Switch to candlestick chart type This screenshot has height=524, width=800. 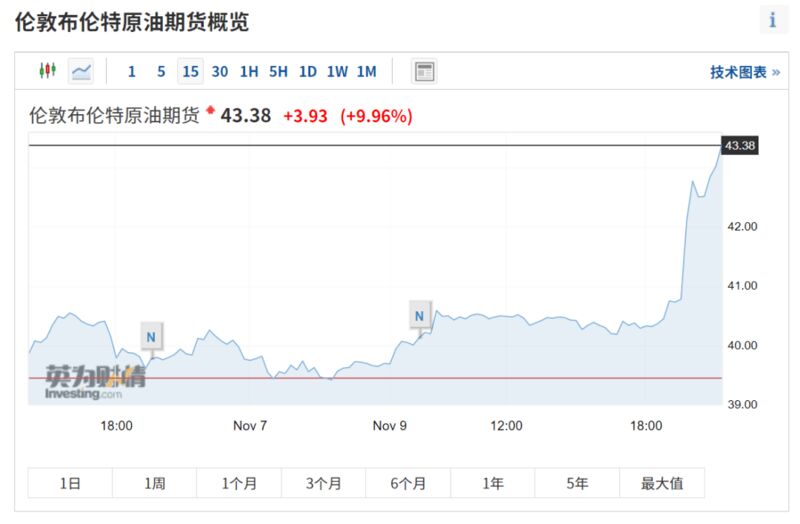pos(47,71)
